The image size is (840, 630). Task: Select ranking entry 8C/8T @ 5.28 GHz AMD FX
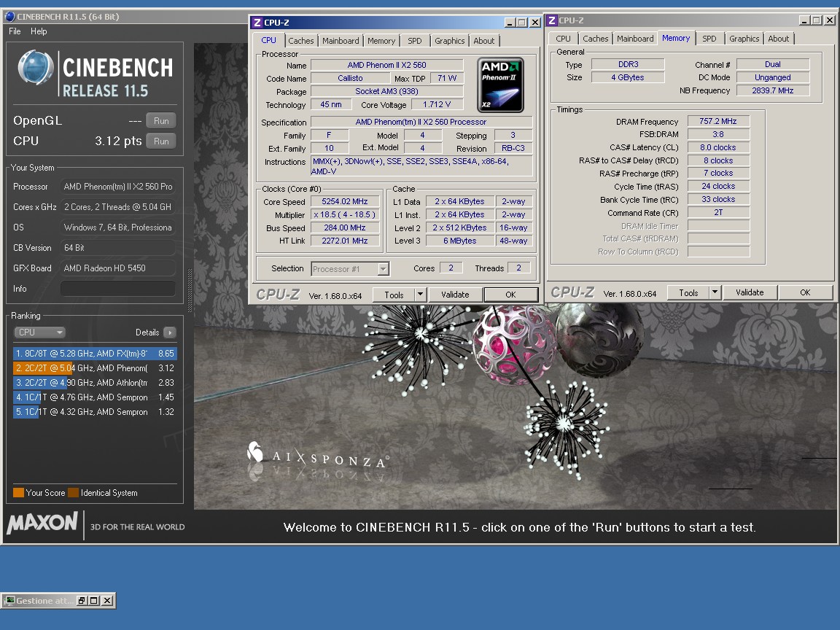click(x=95, y=354)
